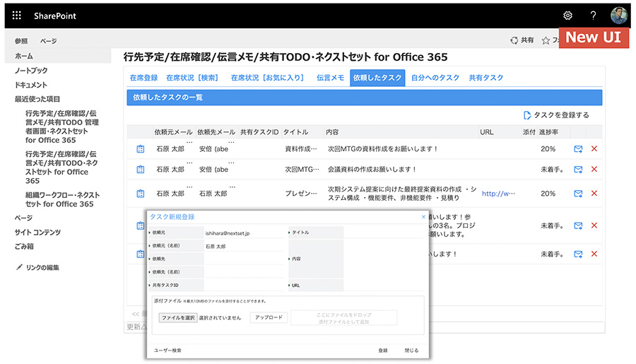Delete the の3名 row task with red X
This screenshot has height=364, width=636.
click(594, 225)
